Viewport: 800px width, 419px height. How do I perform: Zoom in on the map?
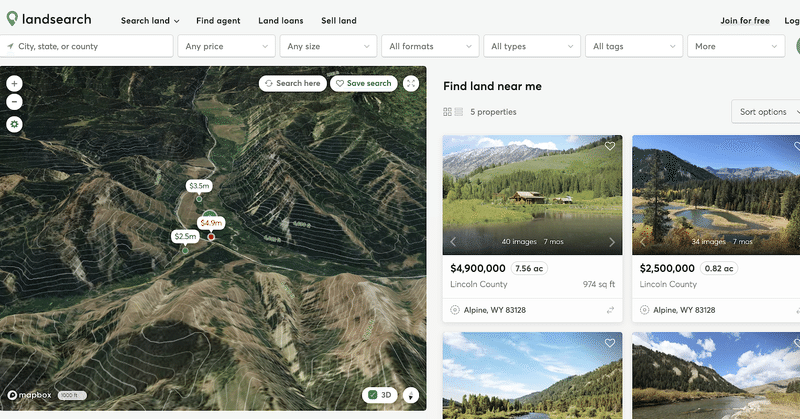[14, 83]
